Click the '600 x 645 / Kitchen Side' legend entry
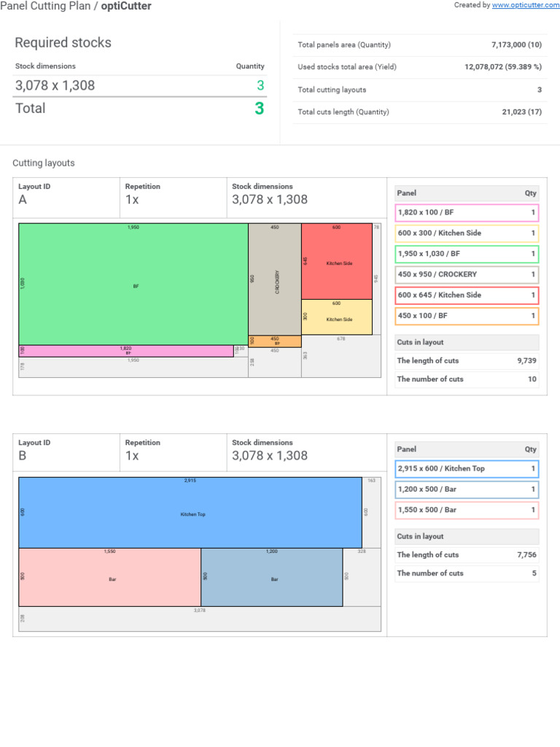 tap(467, 295)
